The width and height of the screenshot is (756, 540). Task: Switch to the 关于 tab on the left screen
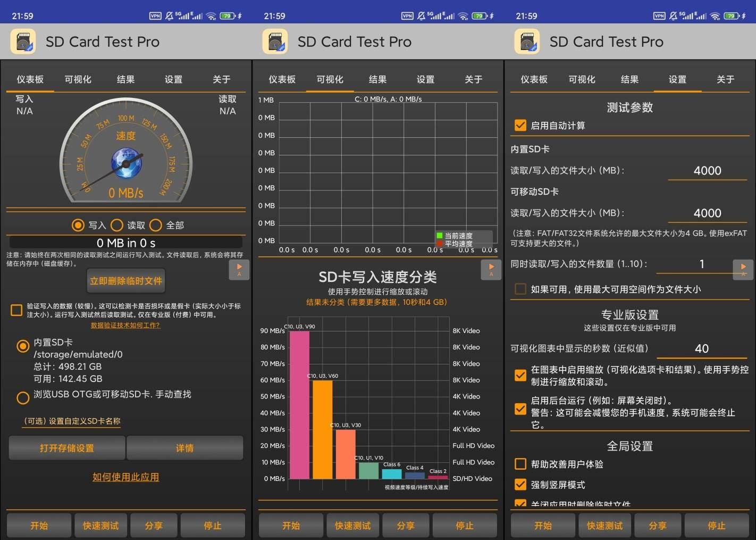[221, 79]
